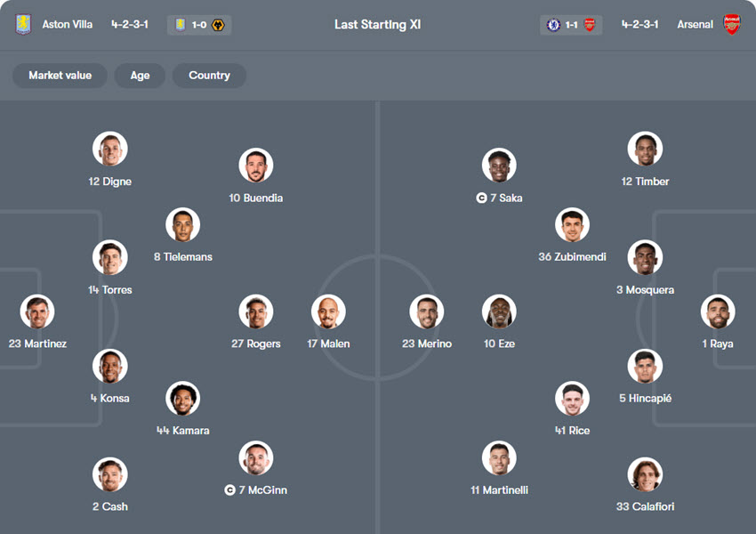Image resolution: width=756 pixels, height=534 pixels.
Task: Click the Wolves badge in the 1-0 result
Action: coord(218,25)
